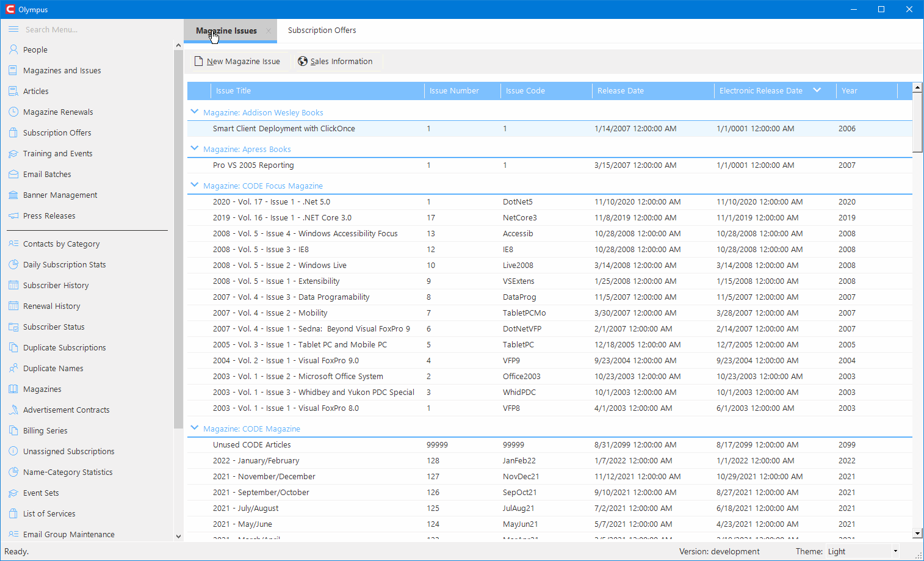Open the Press Releases menu link
Image resolution: width=924 pixels, height=561 pixels.
pyautogui.click(x=49, y=216)
